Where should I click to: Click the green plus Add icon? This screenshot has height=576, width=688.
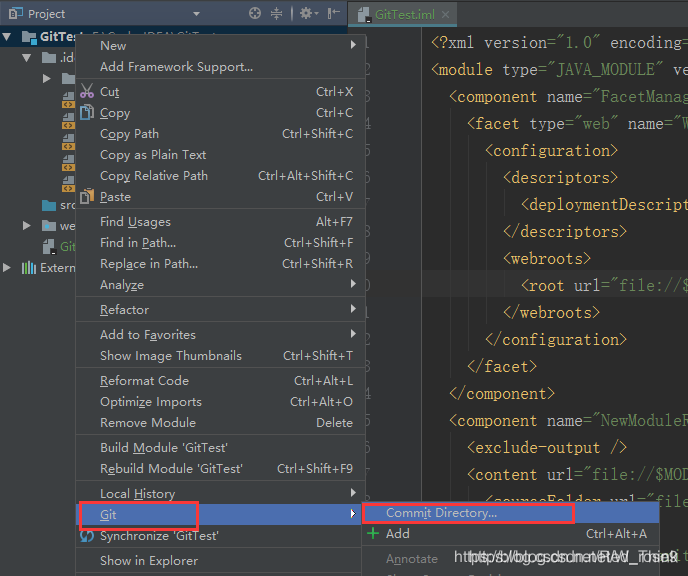[x=373, y=533]
